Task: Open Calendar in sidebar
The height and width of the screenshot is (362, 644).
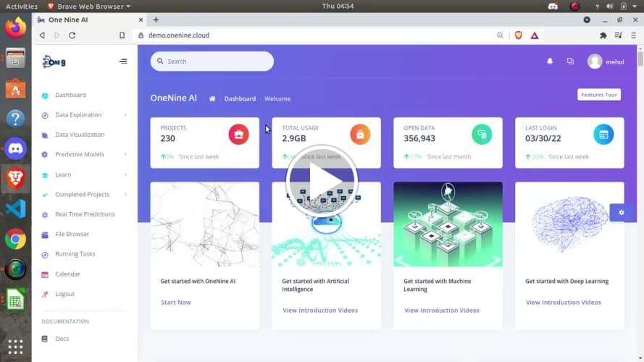Action: pos(67,274)
